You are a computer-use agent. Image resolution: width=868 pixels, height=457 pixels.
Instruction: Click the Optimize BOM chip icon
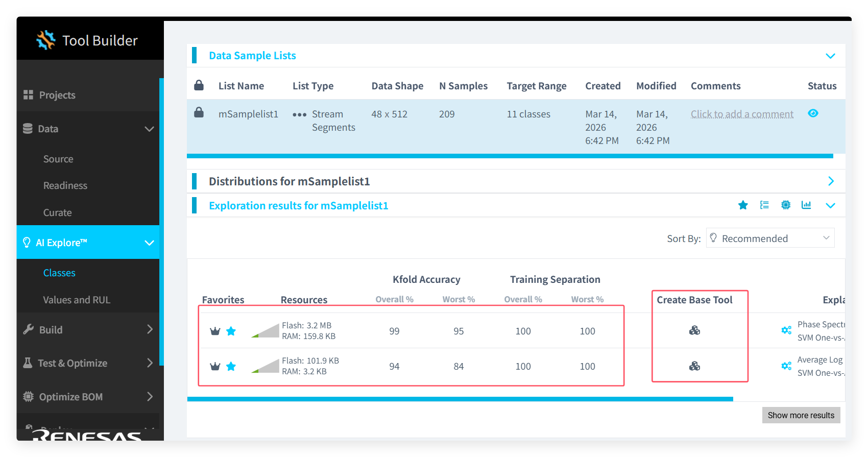click(x=28, y=397)
